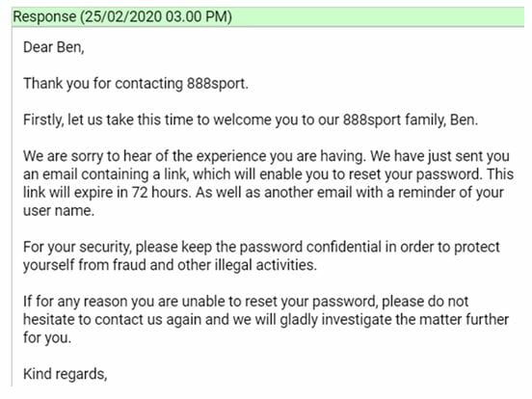Click the phrase 'password confidential'
This screenshot has height=399, width=532.
[x=310, y=248]
